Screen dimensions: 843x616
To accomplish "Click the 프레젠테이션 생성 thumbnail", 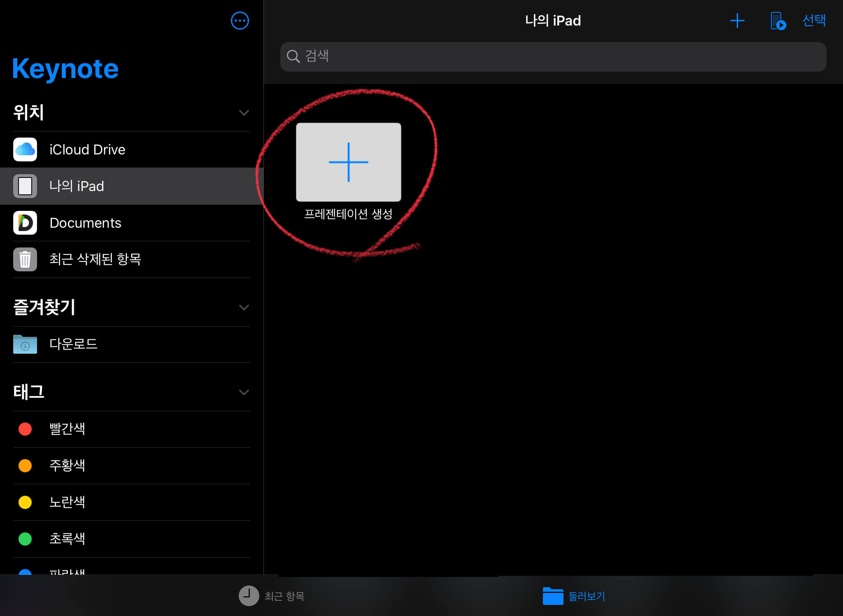I will (x=348, y=162).
